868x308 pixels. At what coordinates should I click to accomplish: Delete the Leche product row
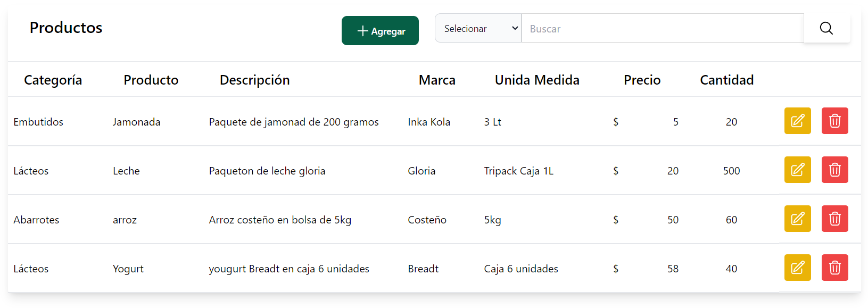(x=834, y=170)
